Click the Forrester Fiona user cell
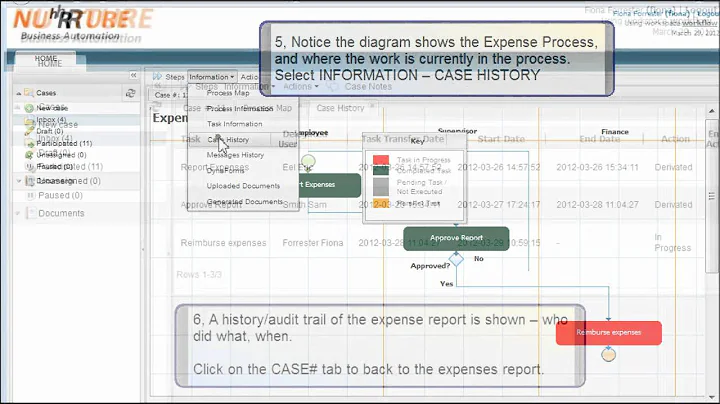Image resolution: width=720 pixels, height=404 pixels. [x=313, y=243]
